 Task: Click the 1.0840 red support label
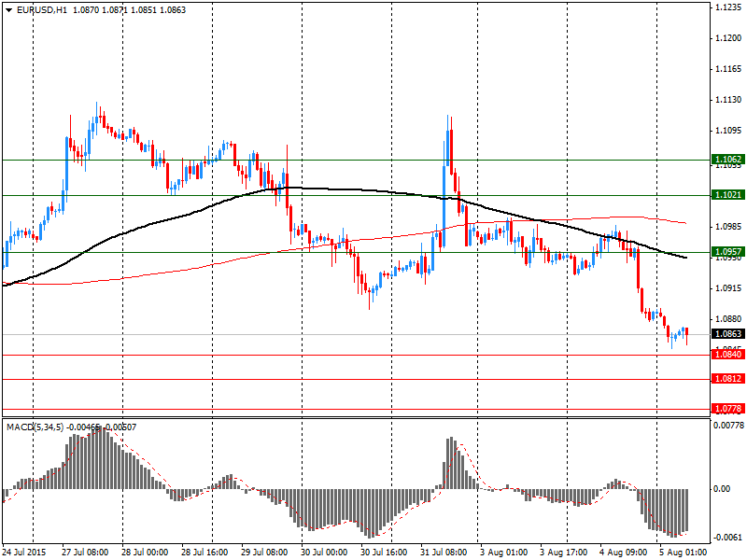tap(728, 355)
